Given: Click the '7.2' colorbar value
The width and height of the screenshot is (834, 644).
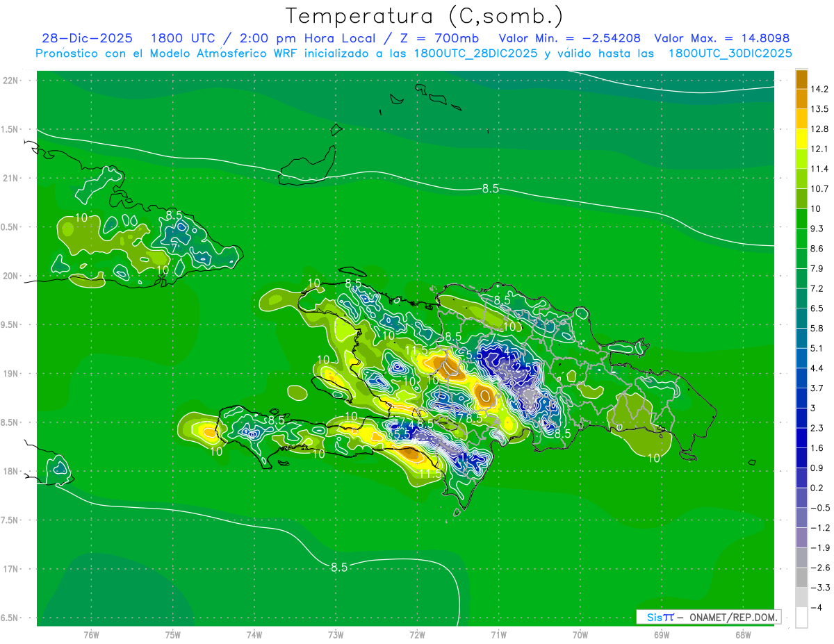Looking at the screenshot, I should pyautogui.click(x=816, y=288).
